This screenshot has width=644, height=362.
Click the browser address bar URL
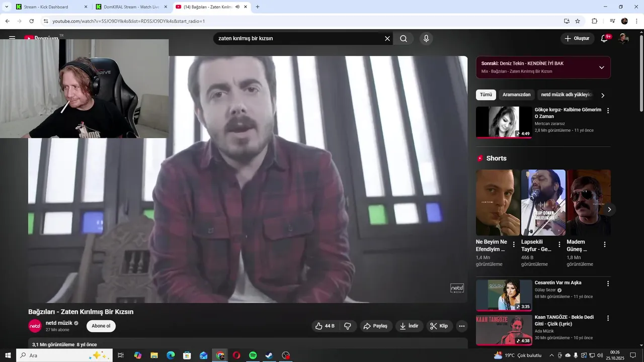pyautogui.click(x=129, y=21)
